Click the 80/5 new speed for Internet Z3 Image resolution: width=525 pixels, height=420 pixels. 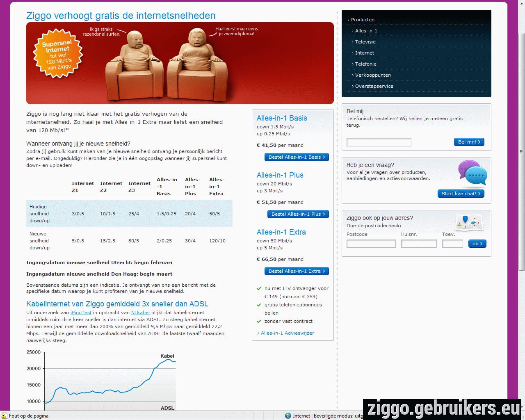pyautogui.click(x=134, y=241)
